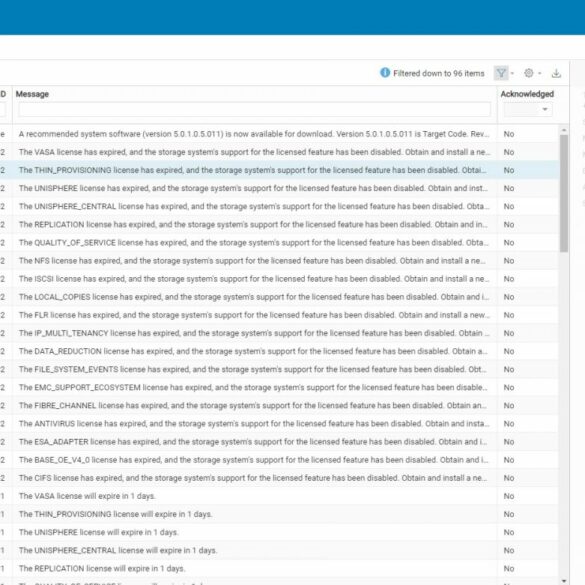Select the UNISPHERE license will expire row
Viewport: 585px width, 585px height.
279,532
